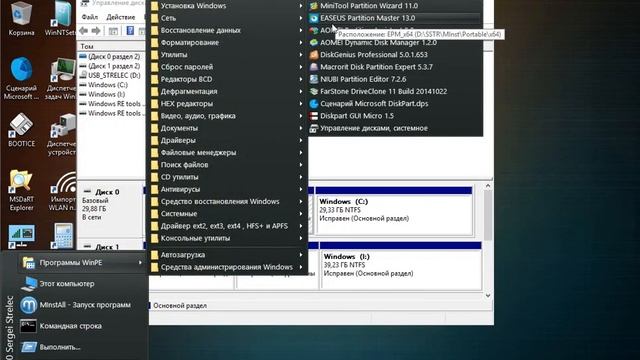Expand the Установка Windows submenu arrow
This screenshot has width=640, height=360.
[301, 6]
